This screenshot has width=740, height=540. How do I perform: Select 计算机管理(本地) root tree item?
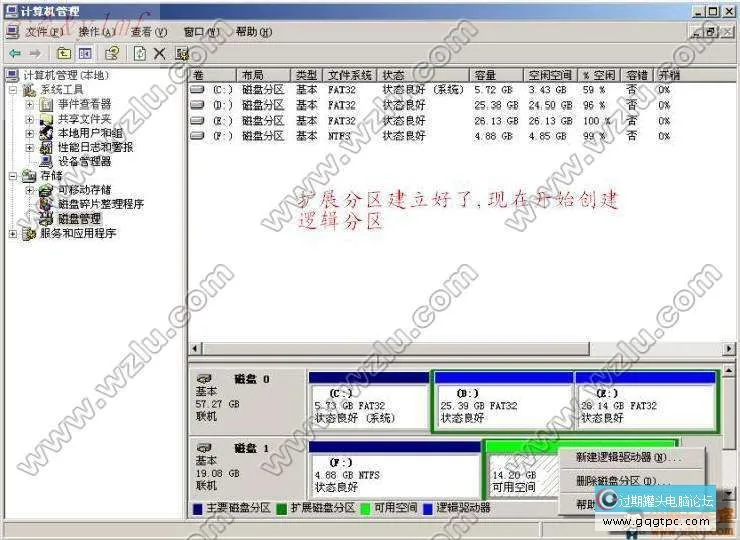coord(66,76)
